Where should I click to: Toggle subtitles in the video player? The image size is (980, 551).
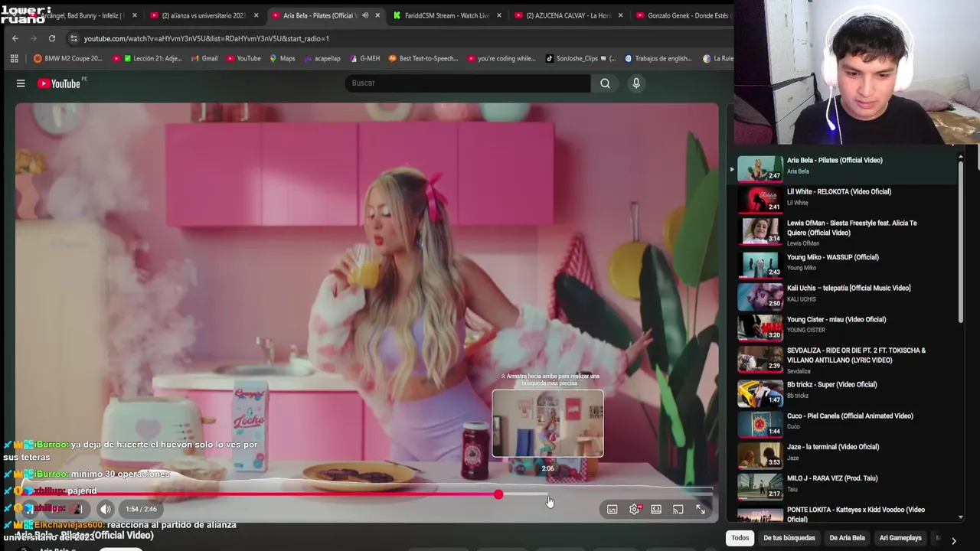pyautogui.click(x=612, y=509)
